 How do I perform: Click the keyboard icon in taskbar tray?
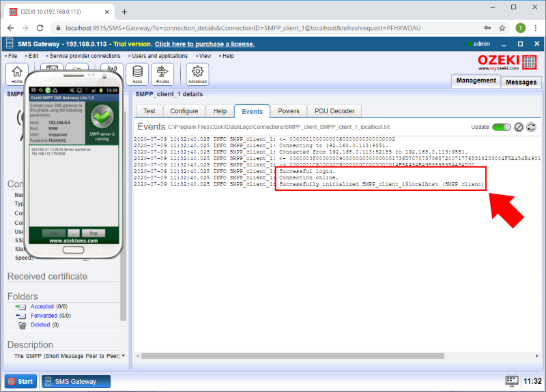(511, 381)
